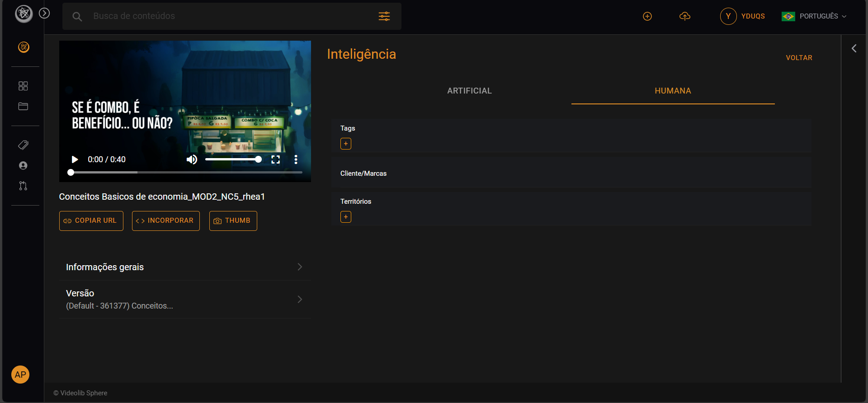Screen dimensions: 868x403
Task: Click the Tags label
Action: 348,128
